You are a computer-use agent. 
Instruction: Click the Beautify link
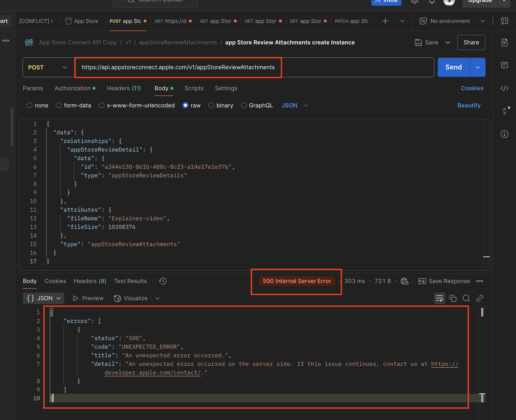469,105
